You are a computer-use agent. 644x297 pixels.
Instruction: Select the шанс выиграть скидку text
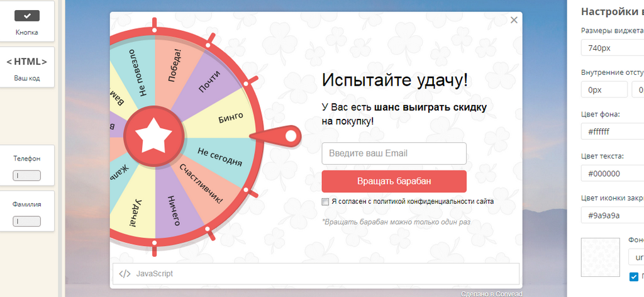430,108
